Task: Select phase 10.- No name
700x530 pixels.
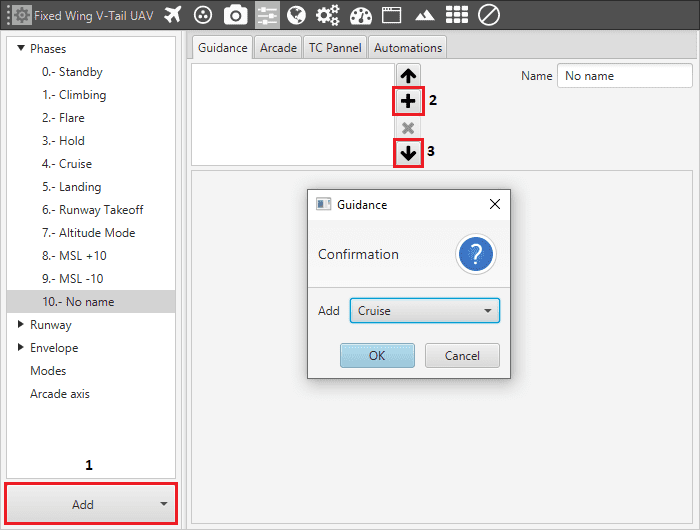Action: click(91, 301)
